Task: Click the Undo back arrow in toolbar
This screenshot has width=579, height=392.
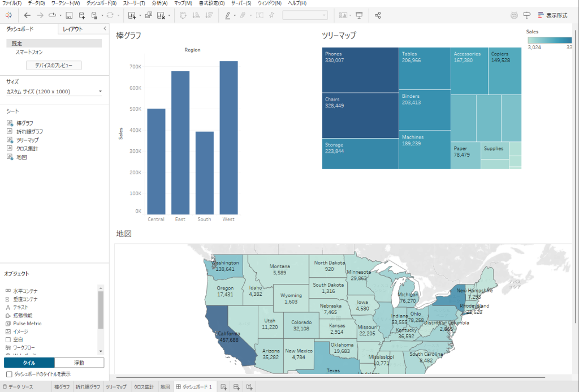Action: pyautogui.click(x=27, y=15)
